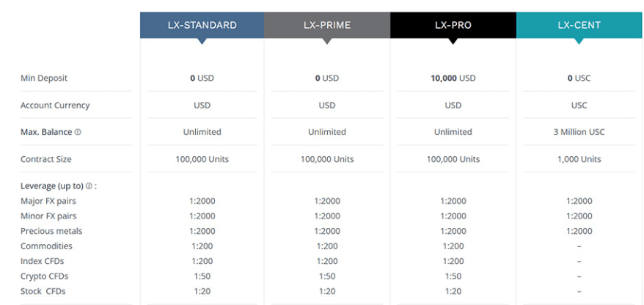Viewport: 644px width, 305px height.
Task: Click LX-STANDARD Crypto CFDs 1:50 value
Action: pos(202,276)
